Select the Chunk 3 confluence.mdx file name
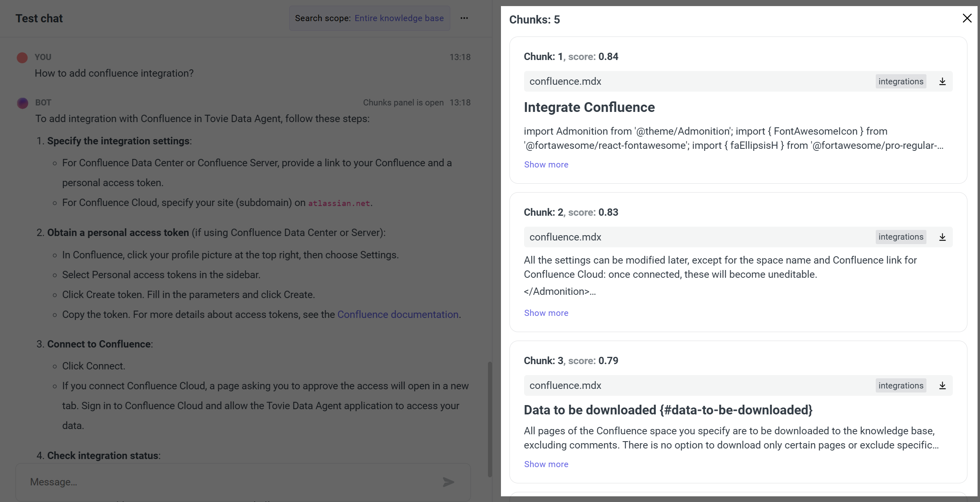980x502 pixels. pos(565,386)
